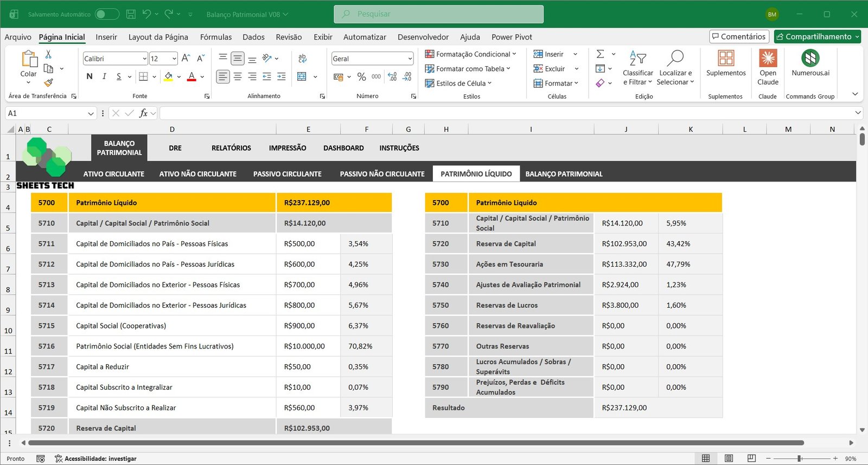
Task: Click the Format Painter brush icon
Action: [48, 82]
